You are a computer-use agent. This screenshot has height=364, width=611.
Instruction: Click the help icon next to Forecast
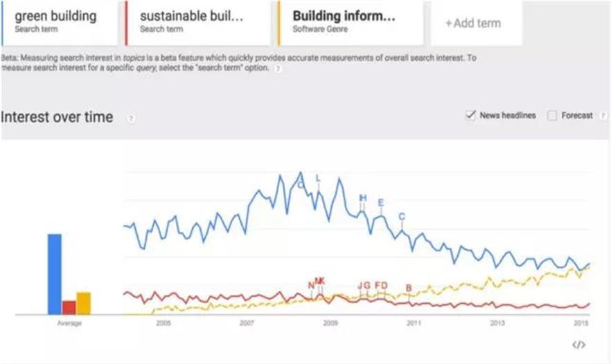tap(603, 116)
